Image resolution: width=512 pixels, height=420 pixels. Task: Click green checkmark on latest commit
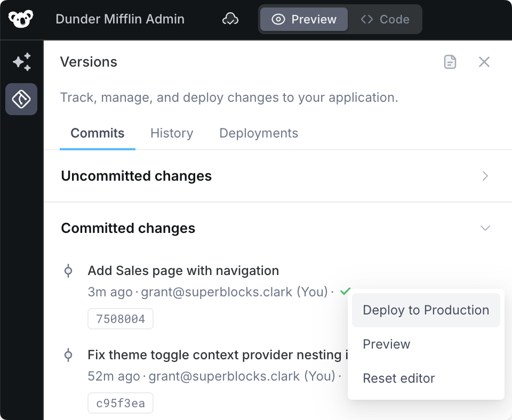coord(345,292)
